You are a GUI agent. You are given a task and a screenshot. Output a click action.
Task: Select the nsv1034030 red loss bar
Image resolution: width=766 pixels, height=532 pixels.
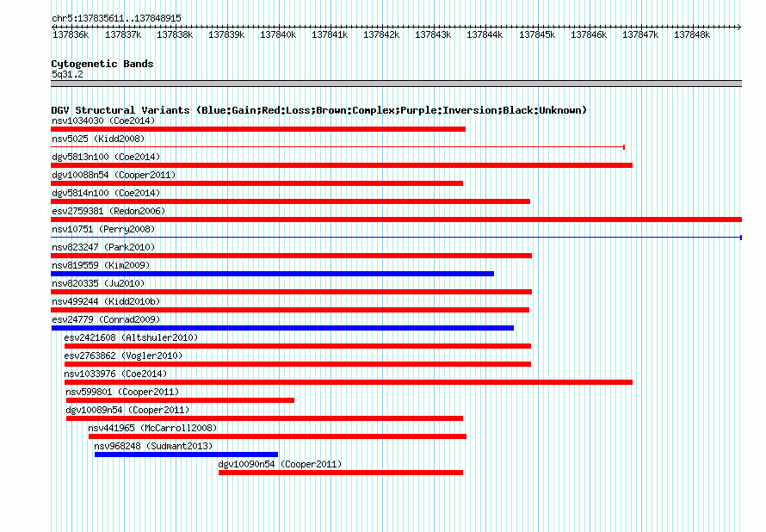point(258,129)
